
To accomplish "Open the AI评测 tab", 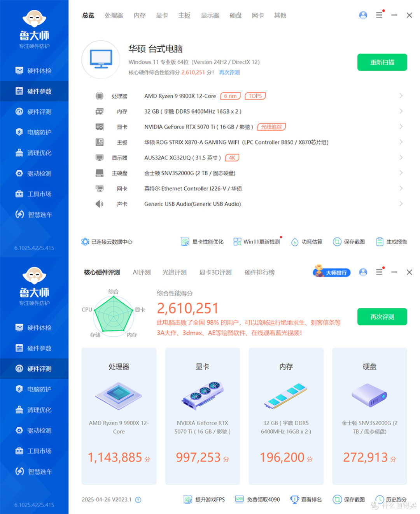I will (x=142, y=272).
